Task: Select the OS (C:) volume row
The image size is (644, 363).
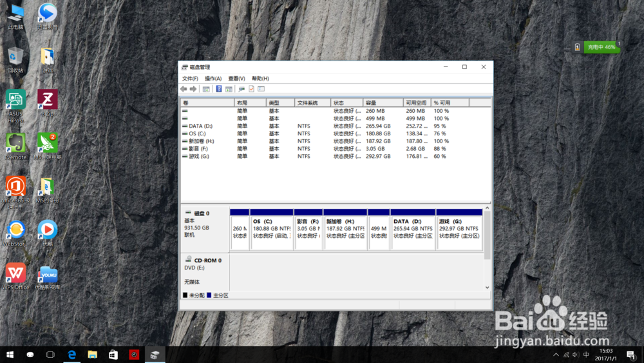Action: 335,133
